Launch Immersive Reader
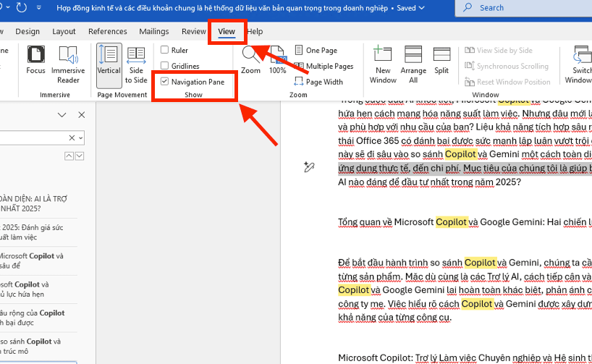The image size is (592, 364). (x=68, y=64)
